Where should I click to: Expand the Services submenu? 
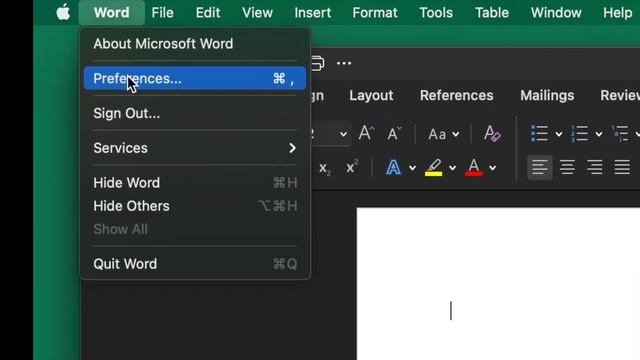(x=195, y=148)
